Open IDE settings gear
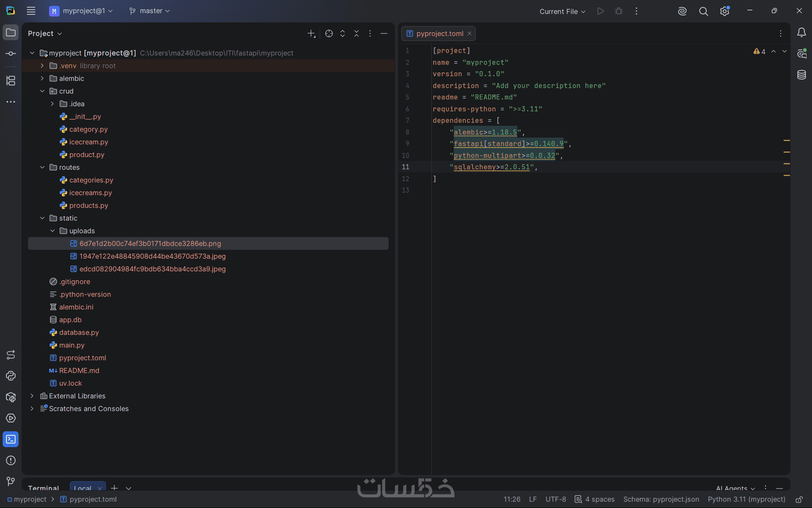This screenshot has width=812, height=508. tap(725, 11)
